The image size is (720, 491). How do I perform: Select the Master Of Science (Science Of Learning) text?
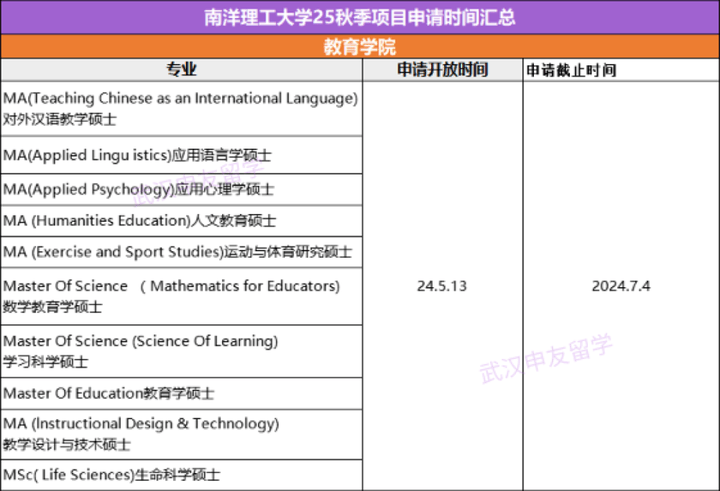pos(141,341)
